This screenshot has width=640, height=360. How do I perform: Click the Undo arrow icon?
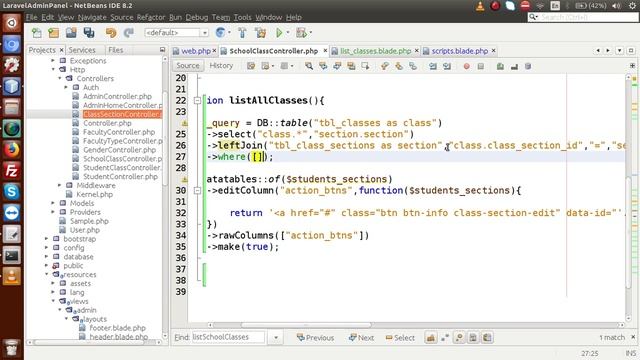coord(111,33)
